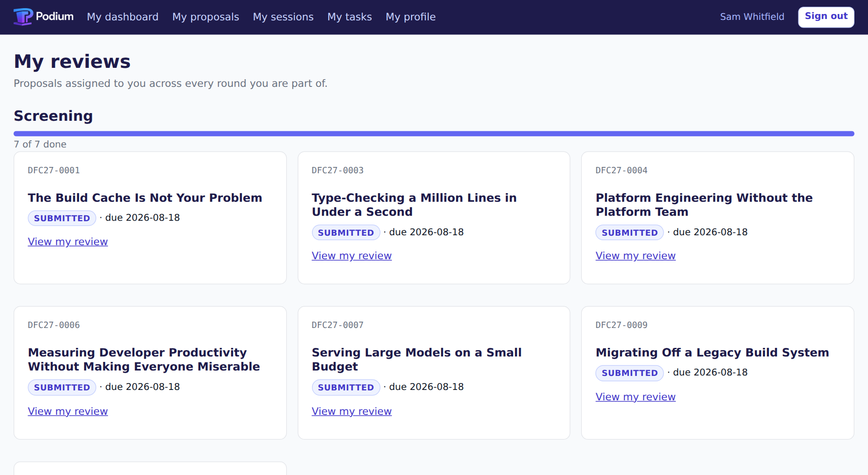This screenshot has height=475, width=868.
Task: Click the SUBMITTED badge on DFC27-0009 card
Action: (x=630, y=373)
